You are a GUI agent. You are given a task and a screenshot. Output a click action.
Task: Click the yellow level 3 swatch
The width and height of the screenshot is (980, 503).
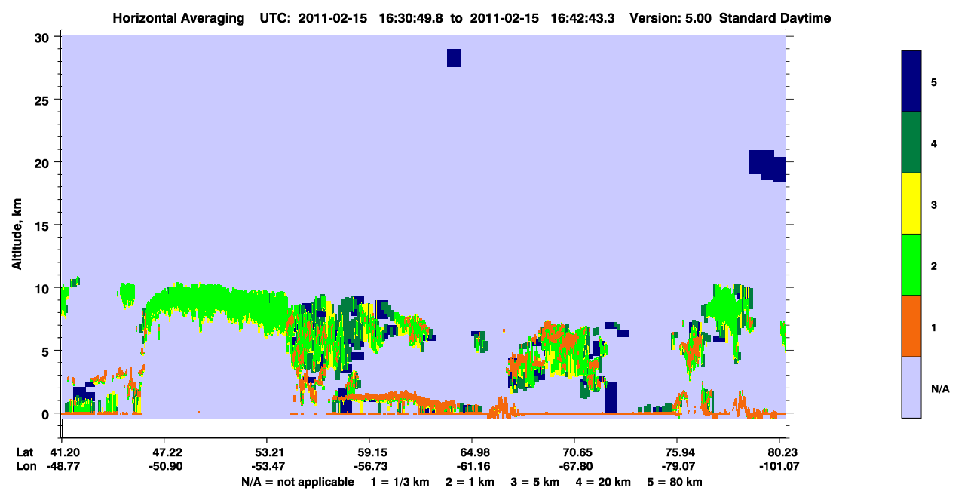(911, 204)
